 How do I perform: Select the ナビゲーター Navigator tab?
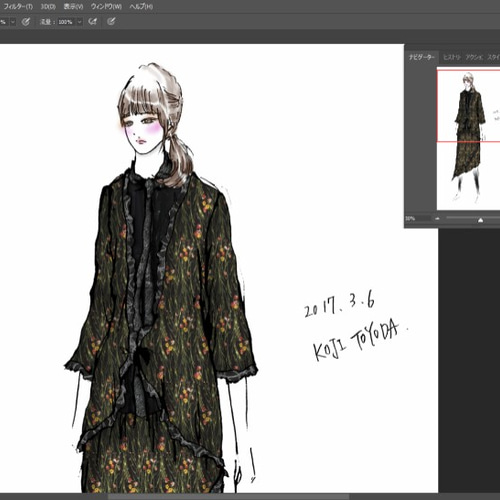click(x=422, y=57)
